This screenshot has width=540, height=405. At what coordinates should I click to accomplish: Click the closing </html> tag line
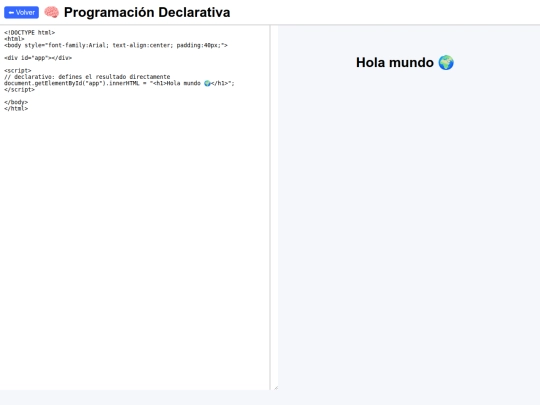(16, 108)
